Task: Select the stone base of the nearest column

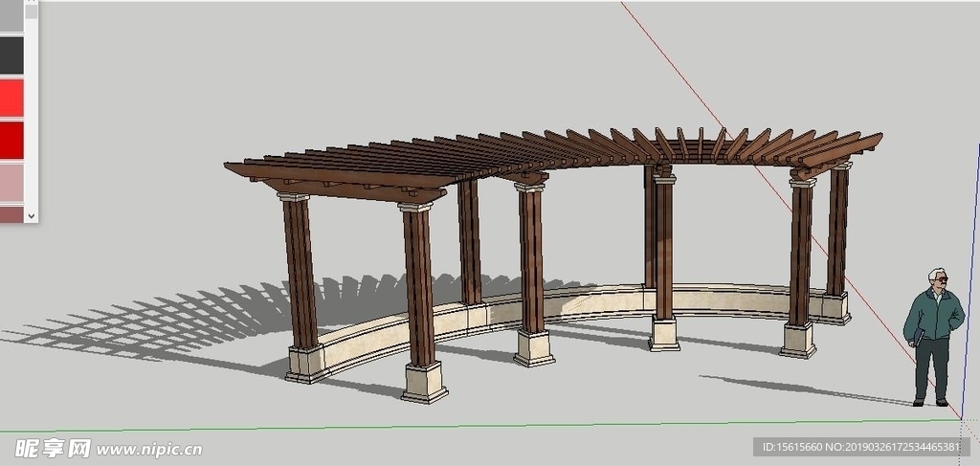Action: 424,382
